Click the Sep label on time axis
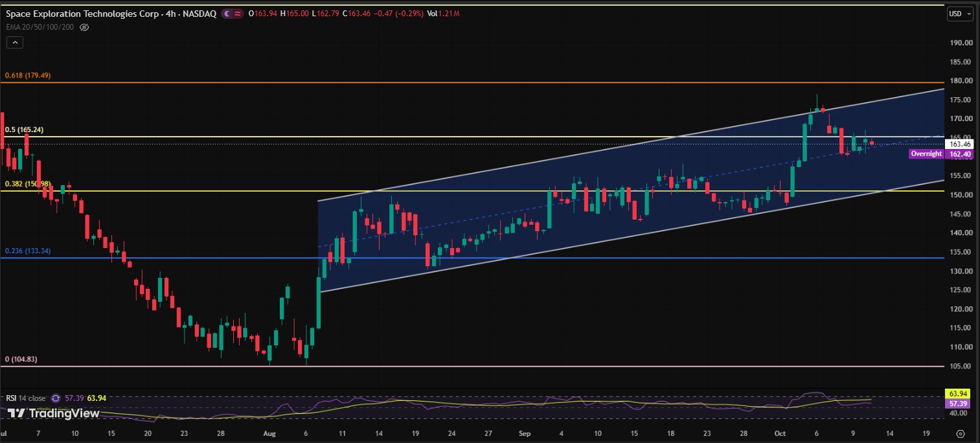Viewport: 980px width, 443px height. [524, 433]
